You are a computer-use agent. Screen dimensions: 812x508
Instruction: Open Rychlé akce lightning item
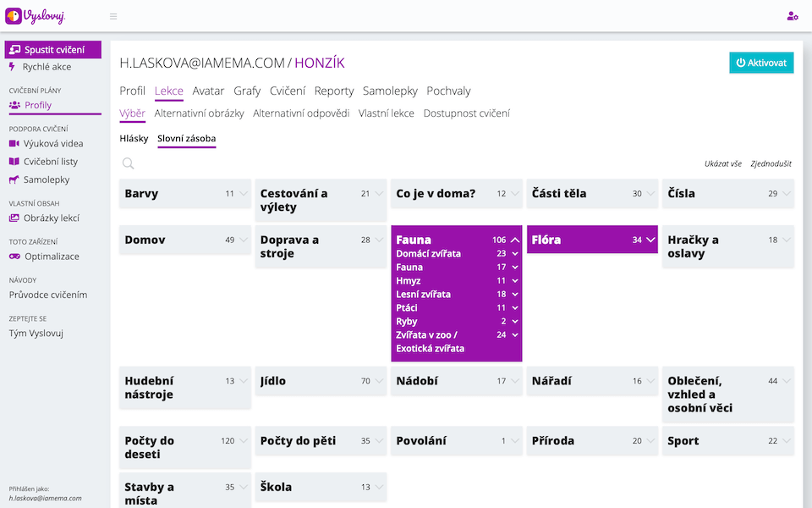click(47, 67)
